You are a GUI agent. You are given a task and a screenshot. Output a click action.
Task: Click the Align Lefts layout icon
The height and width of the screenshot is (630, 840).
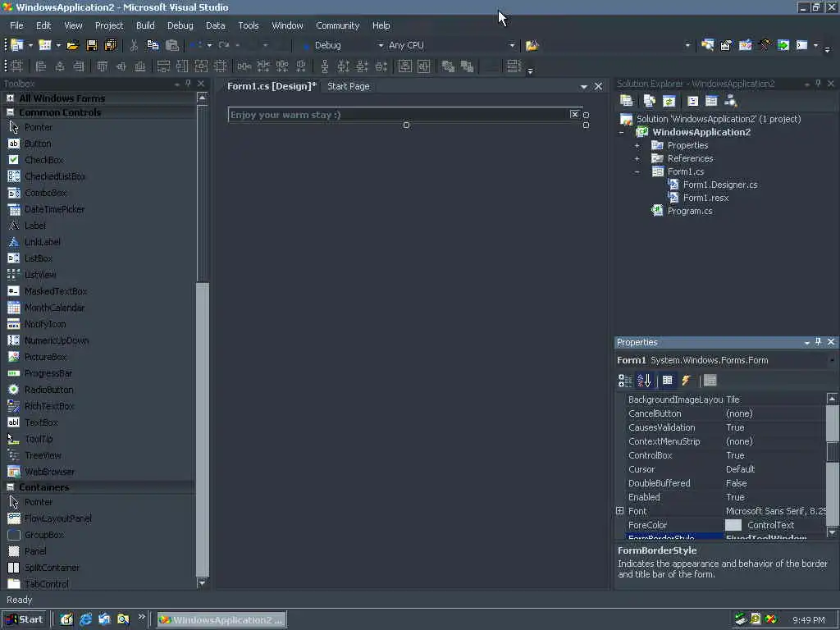click(41, 66)
